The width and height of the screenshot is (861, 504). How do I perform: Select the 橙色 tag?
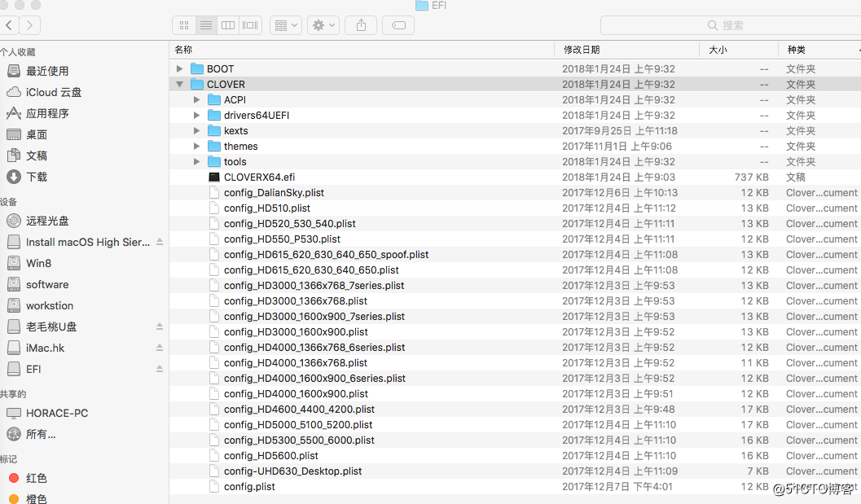pyautogui.click(x=36, y=498)
